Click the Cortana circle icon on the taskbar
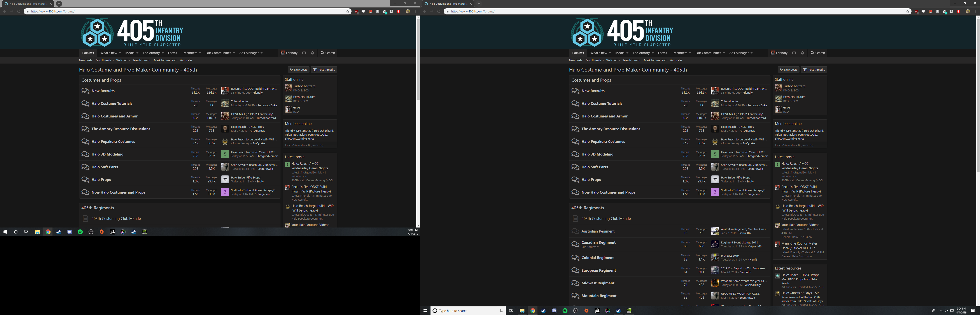Image resolution: width=980 pixels, height=315 pixels. (x=16, y=232)
